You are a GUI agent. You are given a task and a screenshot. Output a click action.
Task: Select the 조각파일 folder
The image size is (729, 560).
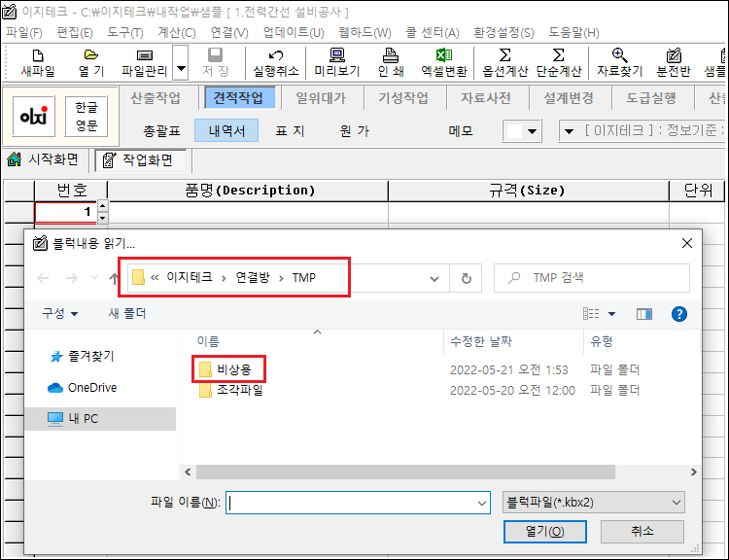click(231, 390)
